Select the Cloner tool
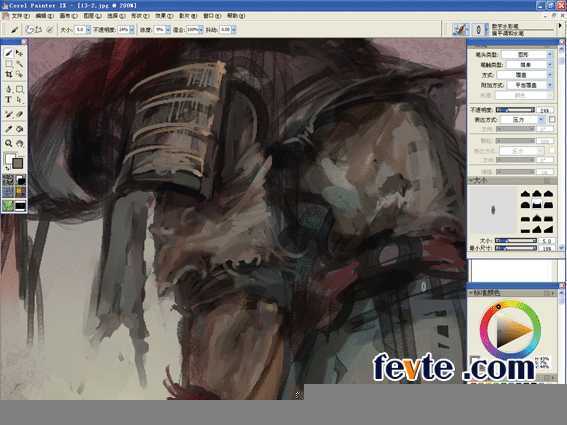The image size is (567, 425). [9, 115]
